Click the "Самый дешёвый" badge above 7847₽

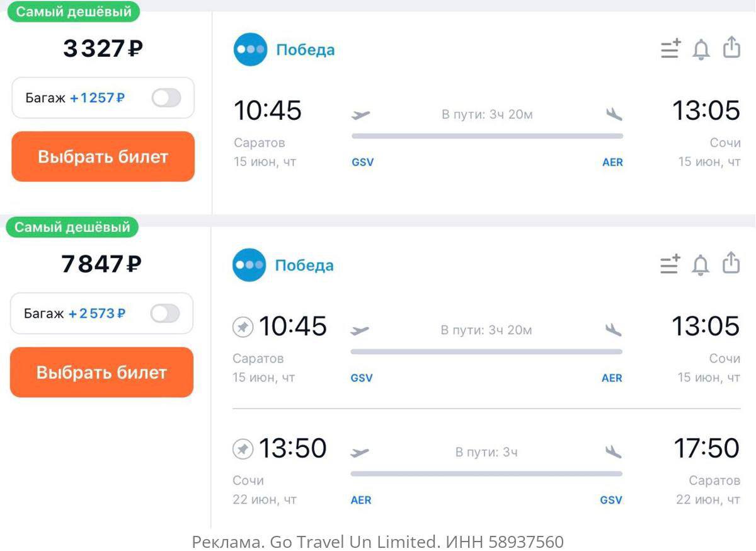(x=72, y=228)
